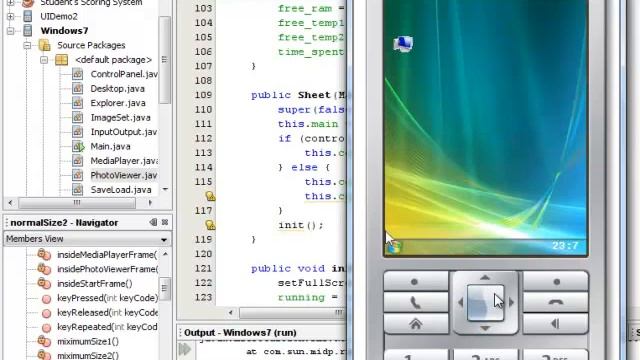Close the Navigator panel with its x icon
This screenshot has width=640, height=360.
(x=165, y=222)
